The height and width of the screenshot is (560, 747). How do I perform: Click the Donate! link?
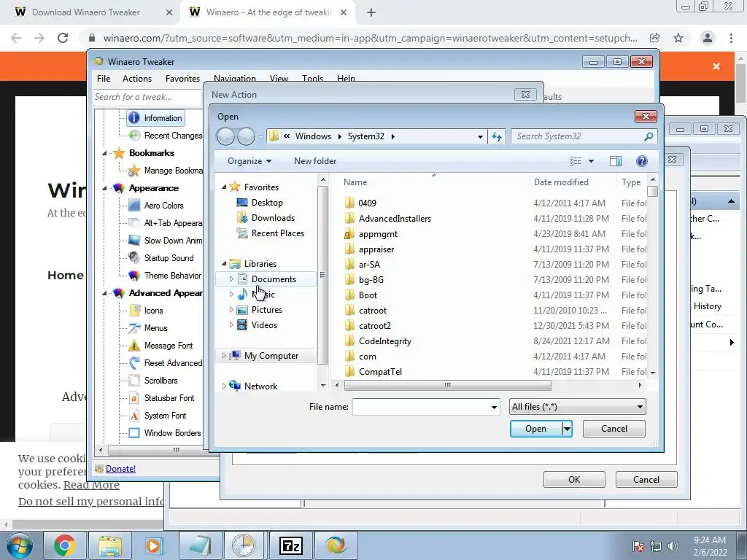[x=120, y=469]
